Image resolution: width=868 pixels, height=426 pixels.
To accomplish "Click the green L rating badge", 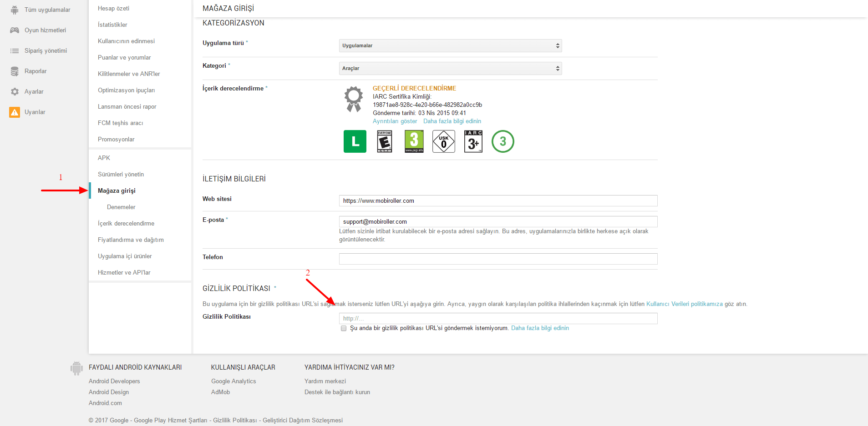I will coord(355,141).
